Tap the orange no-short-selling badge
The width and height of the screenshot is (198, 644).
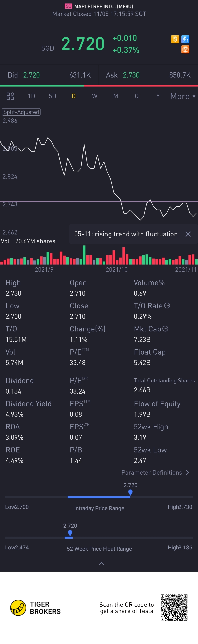(x=185, y=49)
